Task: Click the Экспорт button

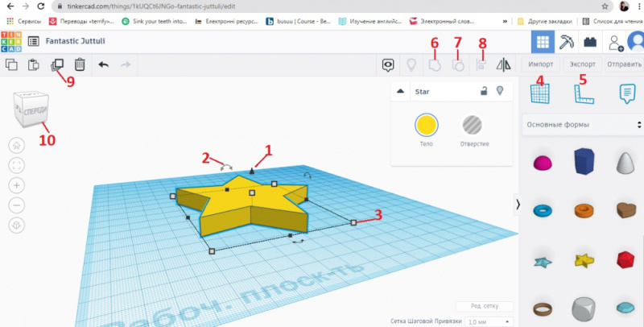Action: coord(583,64)
